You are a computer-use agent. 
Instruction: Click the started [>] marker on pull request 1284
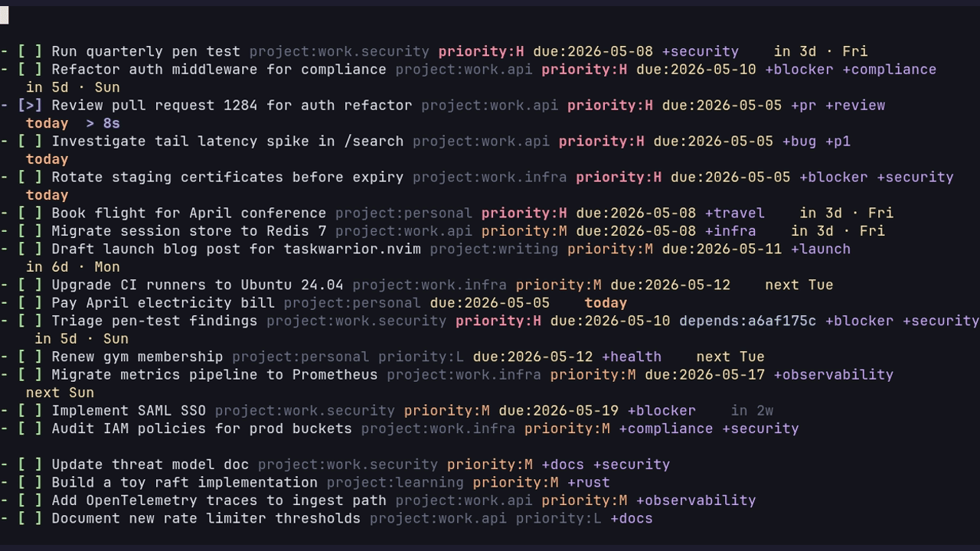click(30, 106)
